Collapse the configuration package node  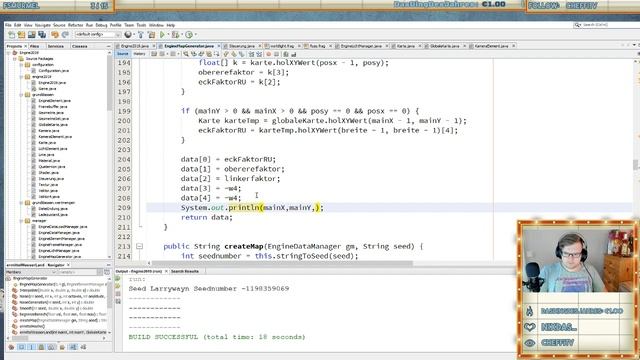pos(21,65)
